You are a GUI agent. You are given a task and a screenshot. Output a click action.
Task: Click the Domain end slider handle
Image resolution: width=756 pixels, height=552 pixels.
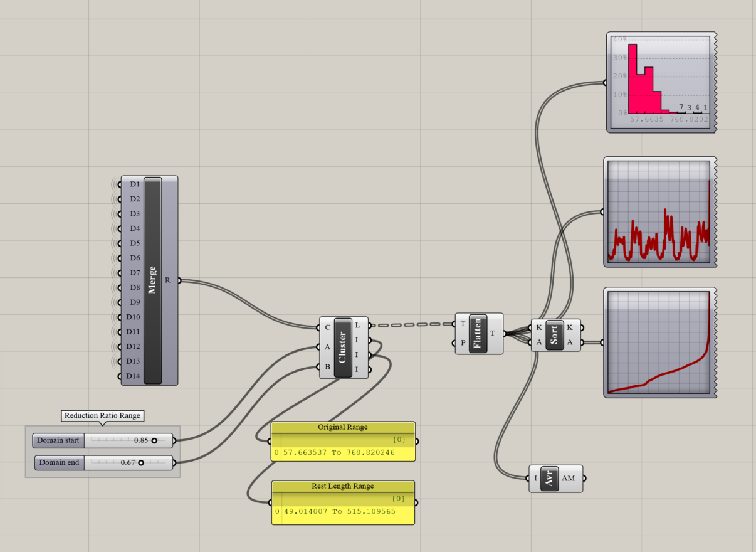[141, 463]
